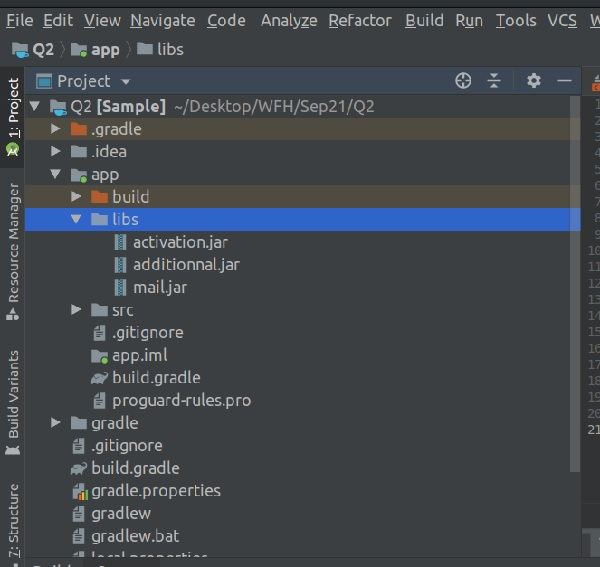Click the gradle.properties file icon

pos(79,491)
